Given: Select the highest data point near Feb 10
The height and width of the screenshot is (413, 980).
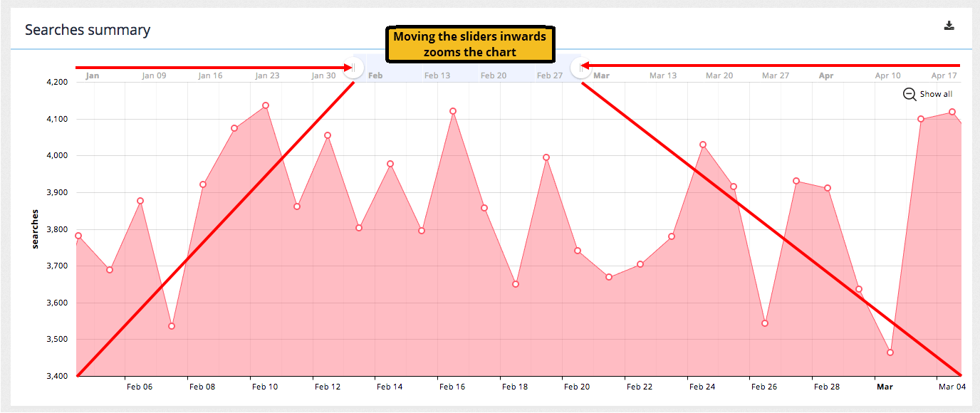Looking at the screenshot, I should (266, 105).
